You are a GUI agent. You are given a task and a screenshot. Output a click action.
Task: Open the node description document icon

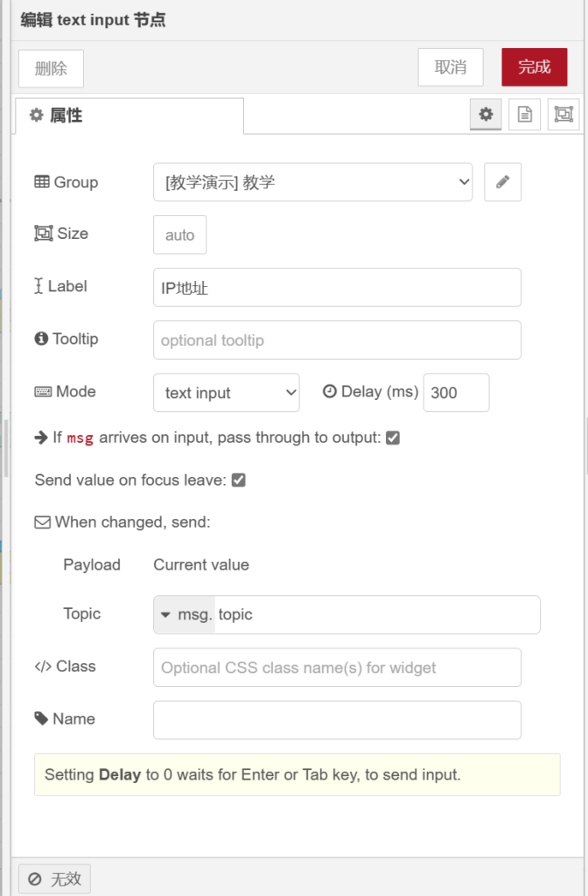524,115
